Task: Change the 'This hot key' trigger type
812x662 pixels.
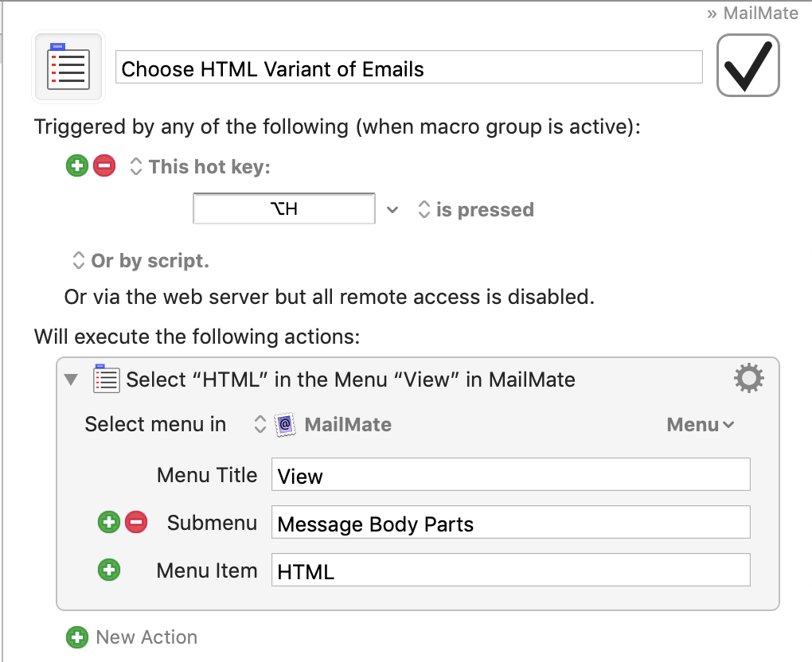Action: 200,166
